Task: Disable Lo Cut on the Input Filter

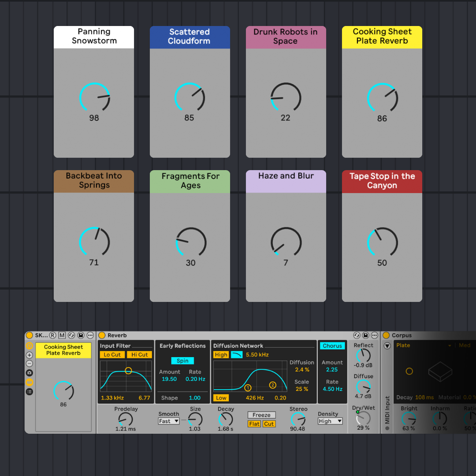Action: pos(112,354)
